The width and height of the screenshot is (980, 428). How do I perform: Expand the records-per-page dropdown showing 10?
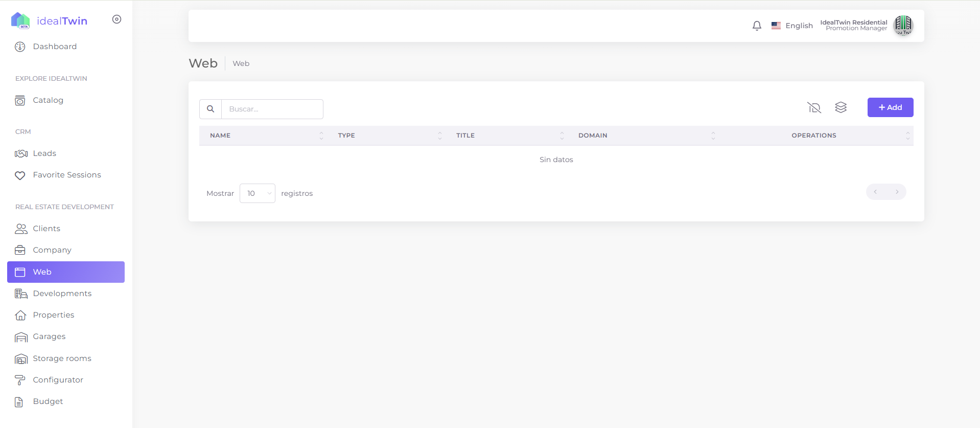(x=257, y=193)
